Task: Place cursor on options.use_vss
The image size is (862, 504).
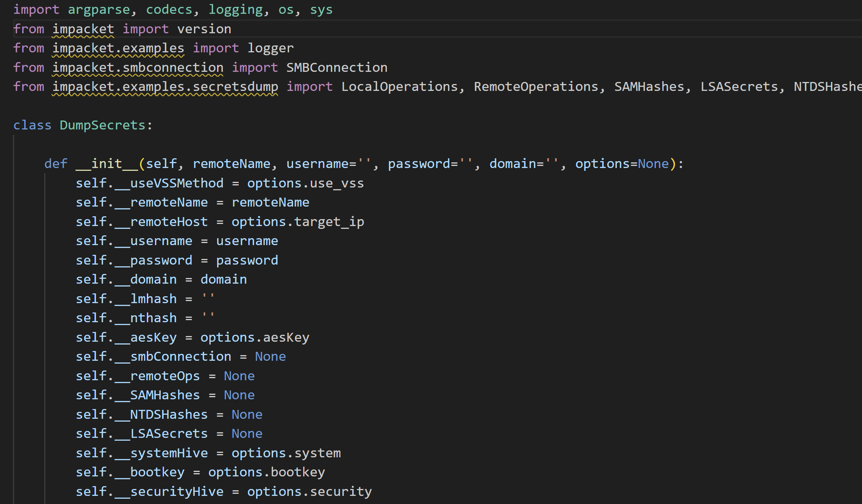Action: coord(306,183)
